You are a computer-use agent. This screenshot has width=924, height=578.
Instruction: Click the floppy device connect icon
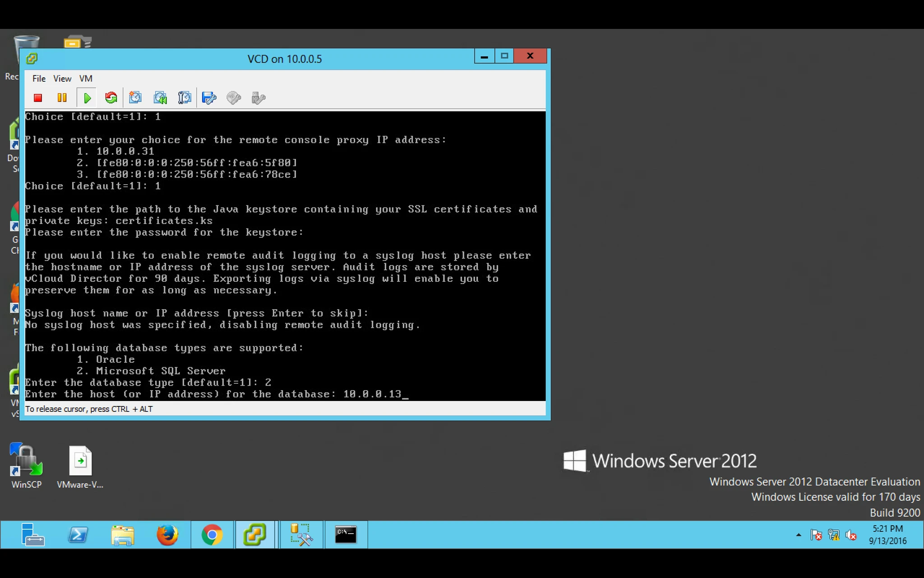click(x=209, y=98)
